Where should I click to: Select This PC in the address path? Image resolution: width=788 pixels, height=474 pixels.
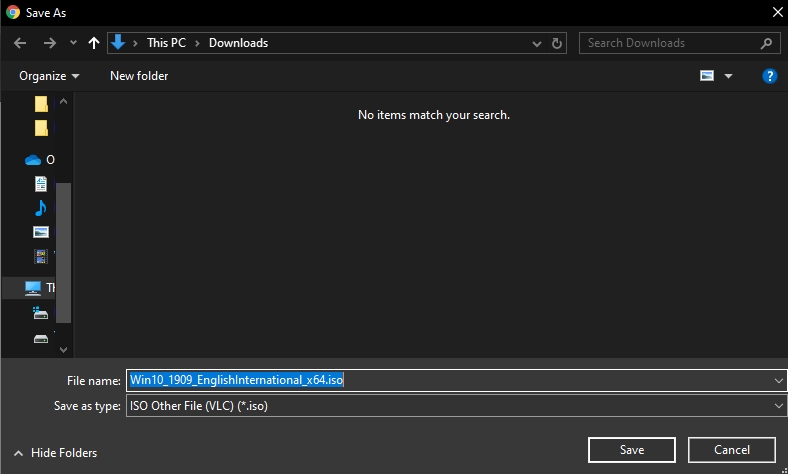tap(166, 43)
